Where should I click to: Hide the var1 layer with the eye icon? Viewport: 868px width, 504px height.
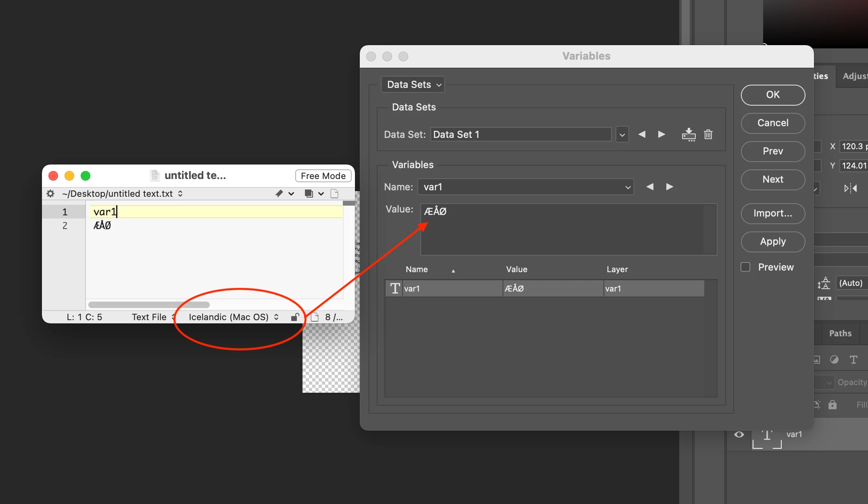(x=739, y=434)
